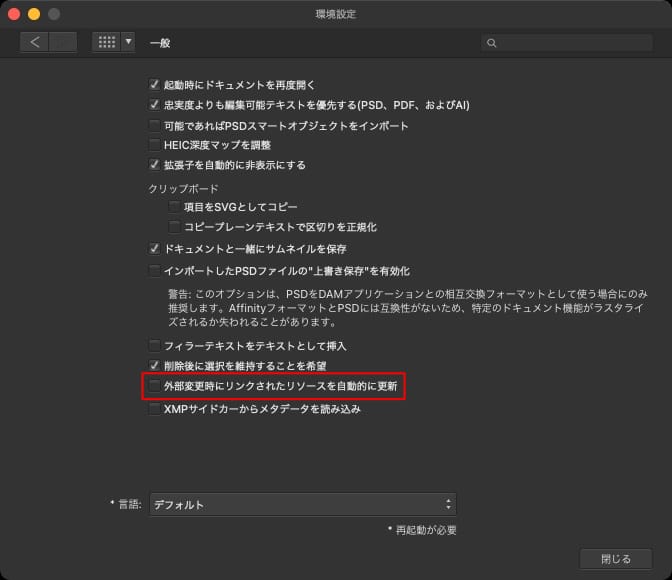
Task: Enable 外部変更時にリンクされたリソースを自動的に更新
Action: click(x=154, y=385)
